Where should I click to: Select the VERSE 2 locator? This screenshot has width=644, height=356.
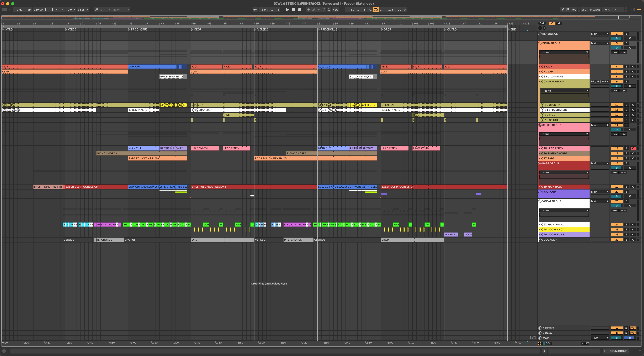click(x=261, y=29)
